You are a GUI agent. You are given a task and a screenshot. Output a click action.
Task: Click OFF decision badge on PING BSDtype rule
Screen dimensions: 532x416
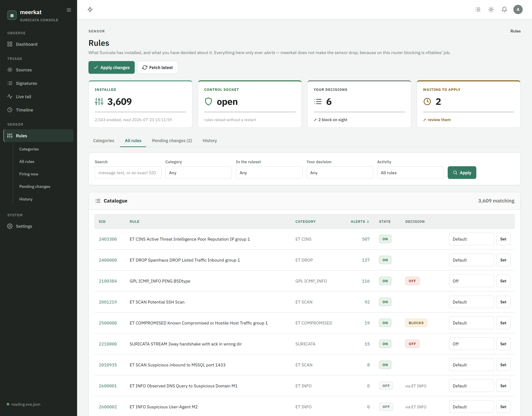[412, 281]
